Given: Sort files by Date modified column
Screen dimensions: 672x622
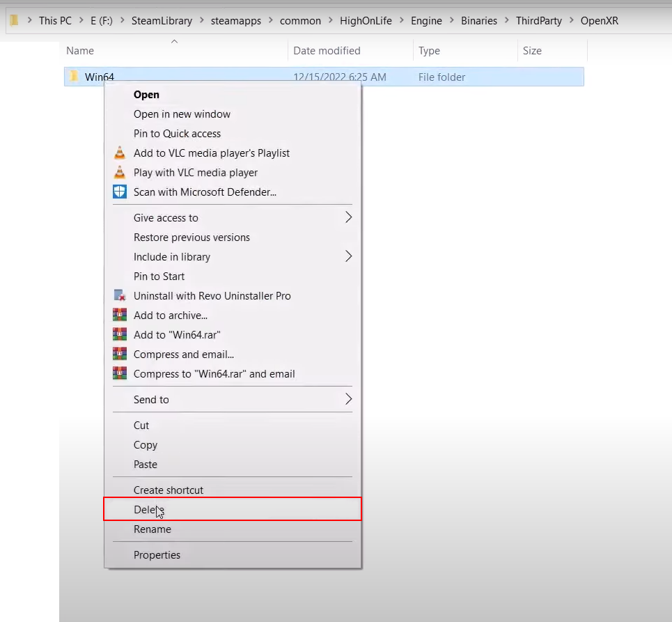Looking at the screenshot, I should pos(327,51).
